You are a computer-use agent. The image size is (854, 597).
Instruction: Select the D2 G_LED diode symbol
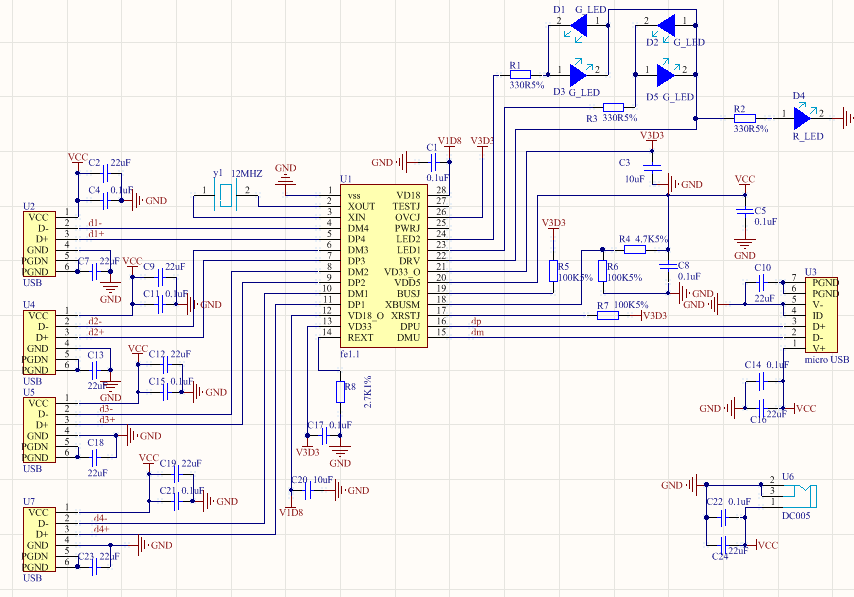tap(665, 26)
